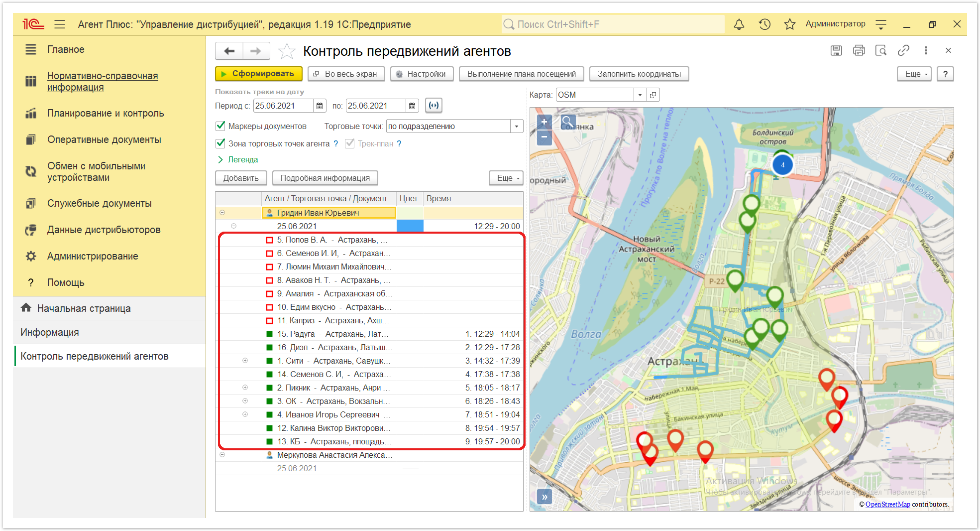Click the blue color cell for 25.06.2021
The height and width of the screenshot is (531, 980).
[x=410, y=226]
